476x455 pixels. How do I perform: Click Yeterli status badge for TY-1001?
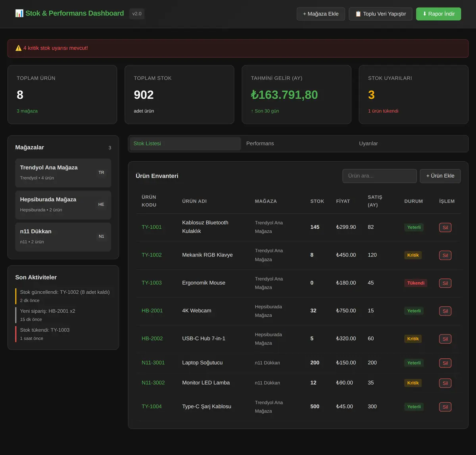pyautogui.click(x=414, y=227)
